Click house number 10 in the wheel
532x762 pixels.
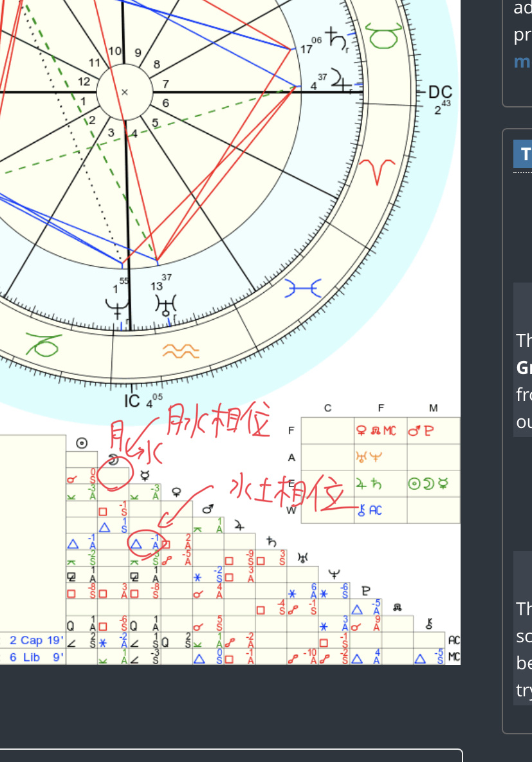pyautogui.click(x=115, y=51)
